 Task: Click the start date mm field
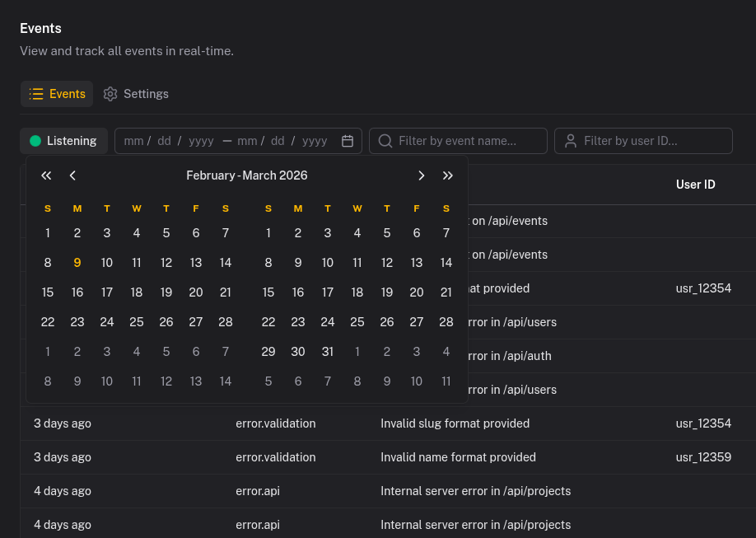pos(133,141)
